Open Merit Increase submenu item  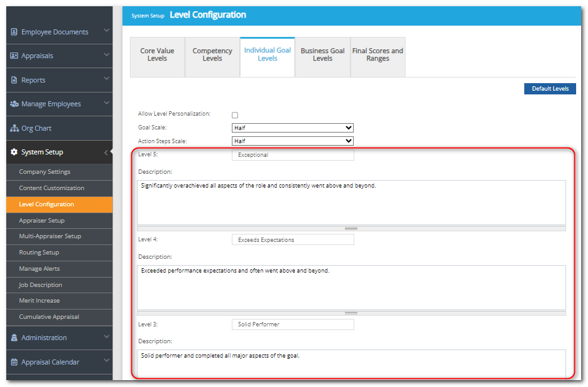pyautogui.click(x=59, y=301)
